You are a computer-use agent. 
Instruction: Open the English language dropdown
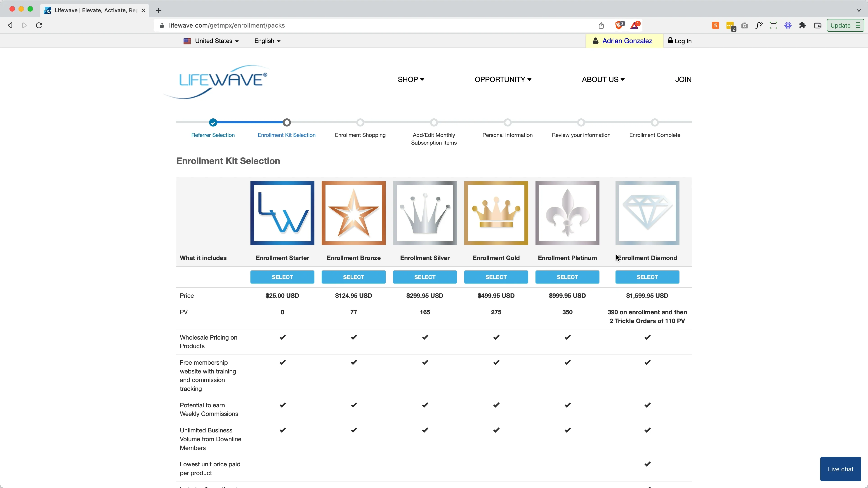[267, 41]
